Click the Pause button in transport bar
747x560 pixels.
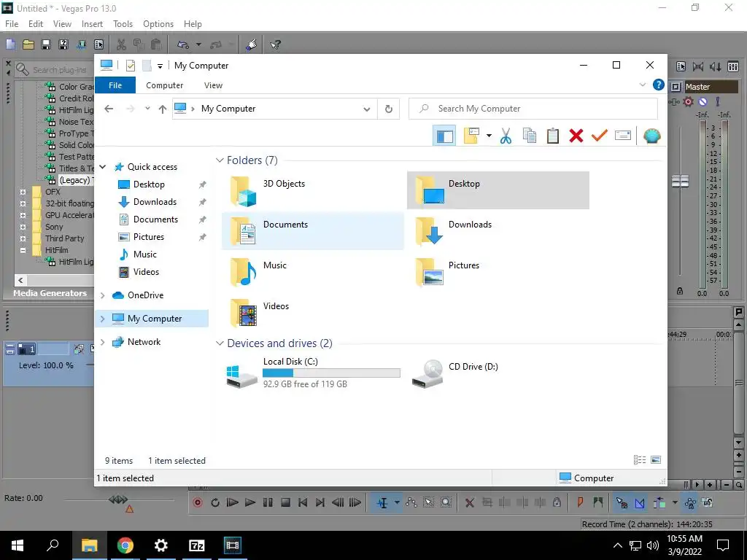268,502
